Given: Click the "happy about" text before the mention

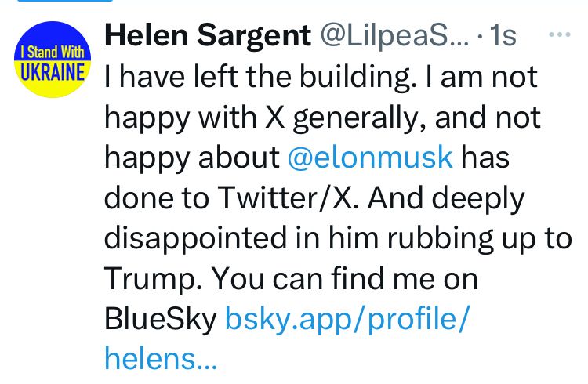Looking at the screenshot, I should click(191, 158).
